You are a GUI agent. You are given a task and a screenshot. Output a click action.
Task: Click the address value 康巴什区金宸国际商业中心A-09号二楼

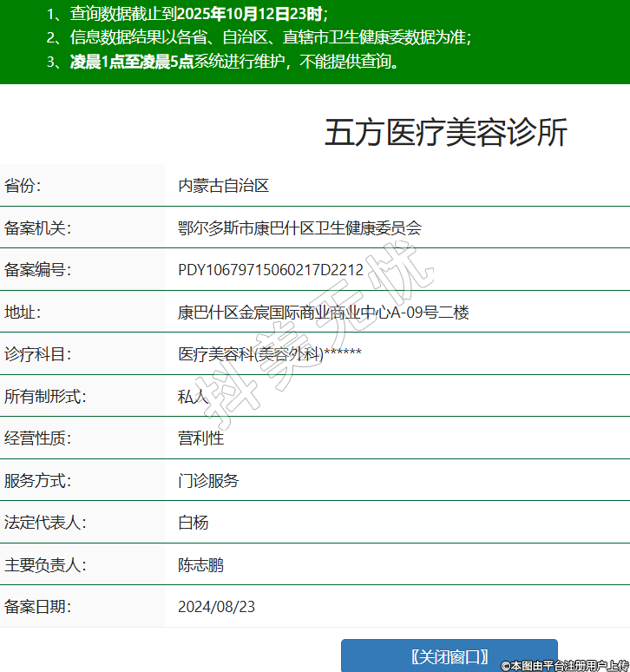click(323, 313)
